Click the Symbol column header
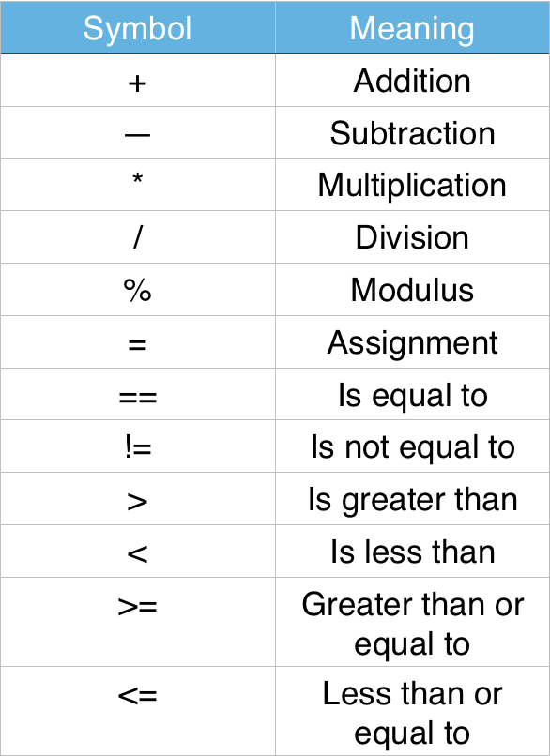The image size is (550, 756). (x=137, y=27)
